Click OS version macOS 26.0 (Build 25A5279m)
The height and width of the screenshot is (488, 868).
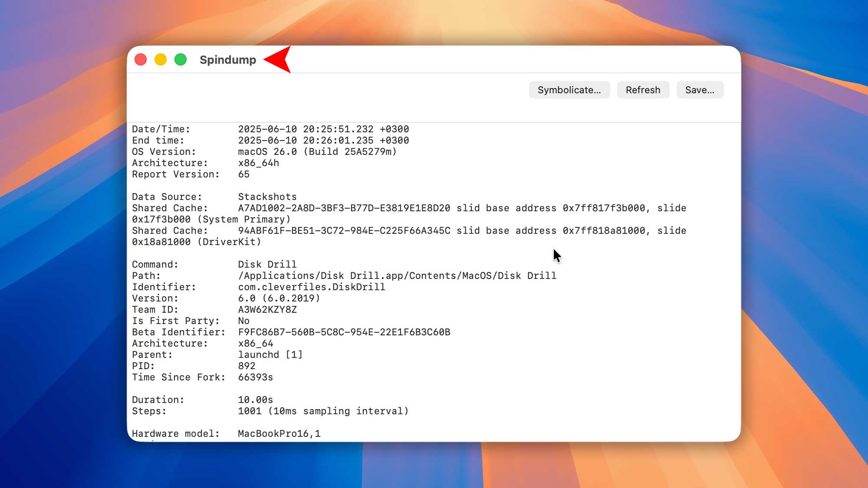click(x=317, y=152)
